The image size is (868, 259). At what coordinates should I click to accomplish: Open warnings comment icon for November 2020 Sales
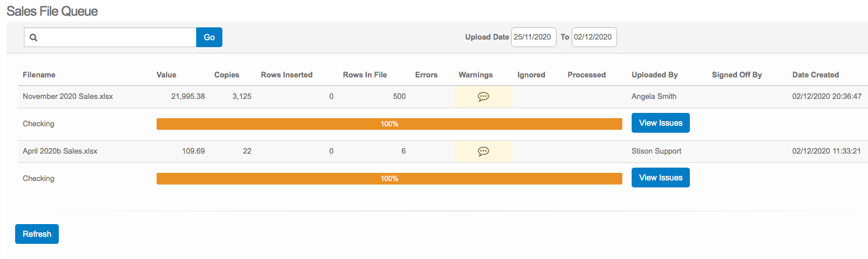[483, 97]
